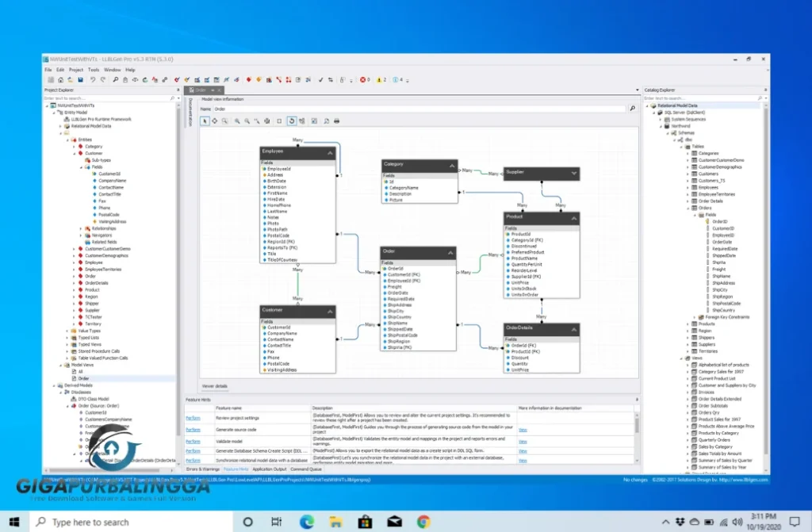Click the Undo icon in main toolbar
This screenshot has height=532, width=812.
93,79
